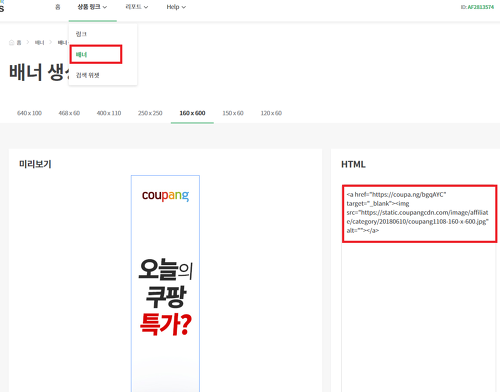This screenshot has height=392, width=500.
Task: Expand the 상품 링크 dropdown menu
Action: tap(92, 7)
